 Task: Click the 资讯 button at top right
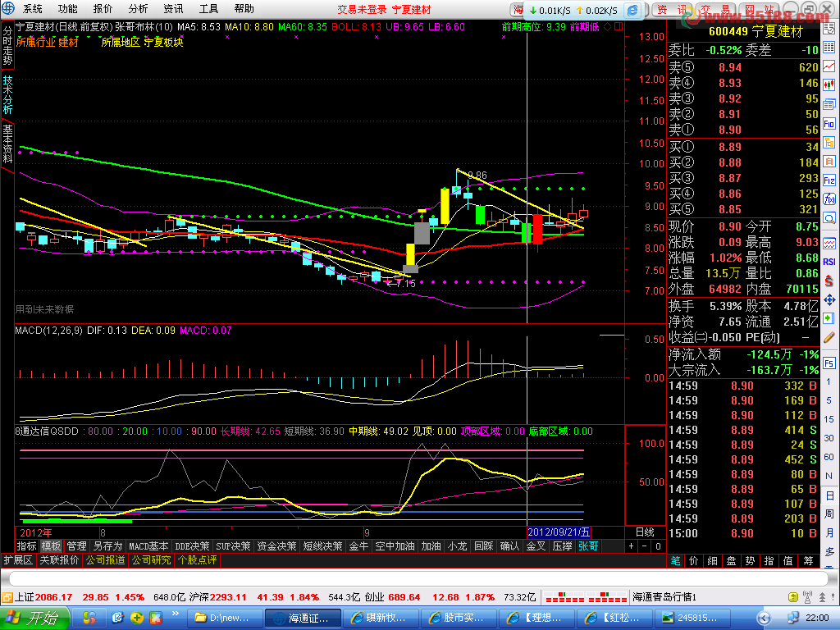pyautogui.click(x=672, y=10)
